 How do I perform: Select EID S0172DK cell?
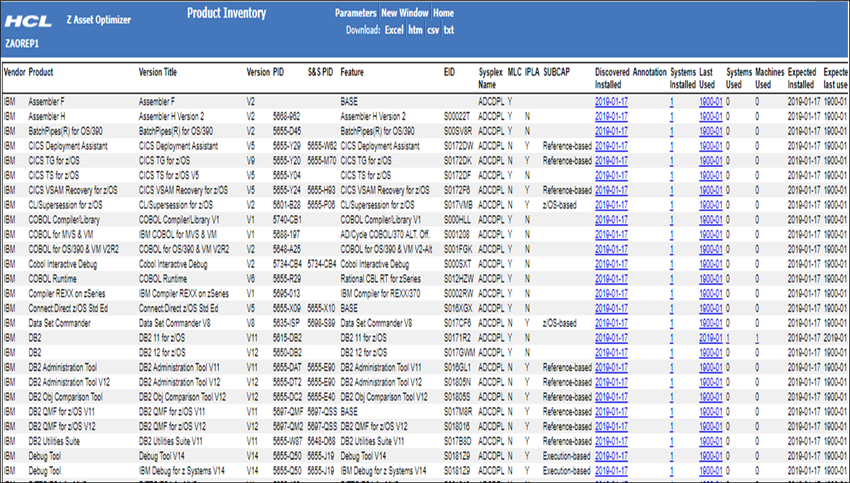(458, 160)
